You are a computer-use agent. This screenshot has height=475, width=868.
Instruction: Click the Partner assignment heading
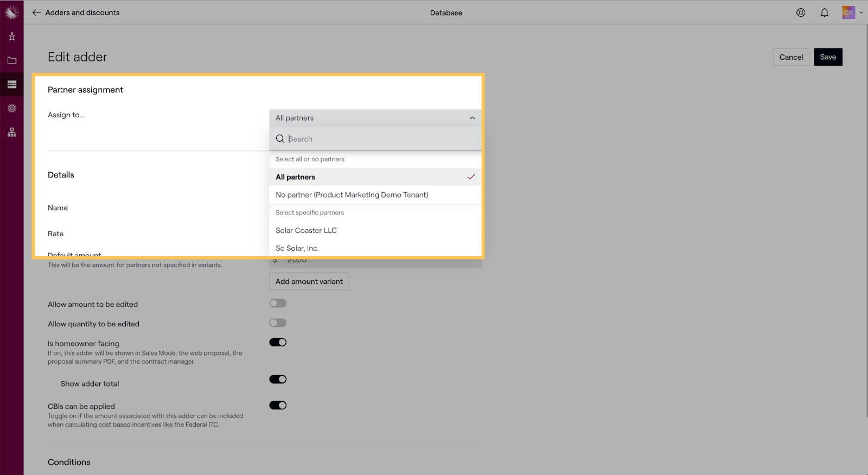(x=85, y=90)
